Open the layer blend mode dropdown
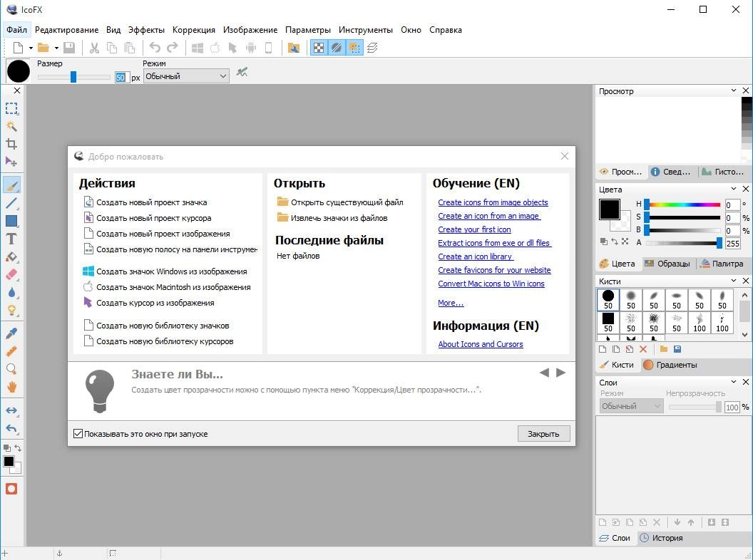The image size is (753, 560). coord(631,406)
